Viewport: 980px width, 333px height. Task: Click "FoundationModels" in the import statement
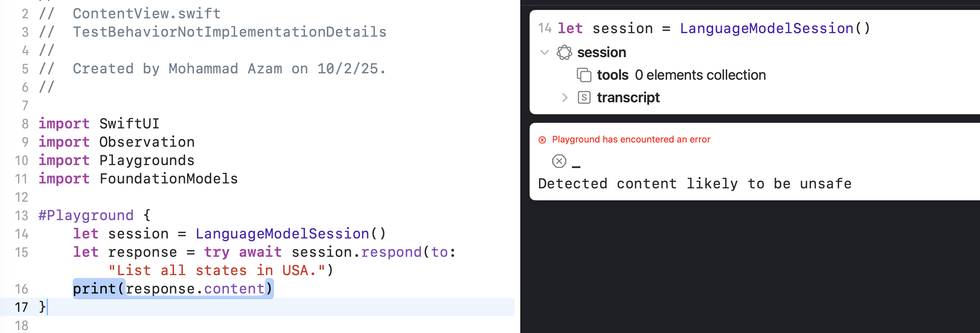coord(168,178)
